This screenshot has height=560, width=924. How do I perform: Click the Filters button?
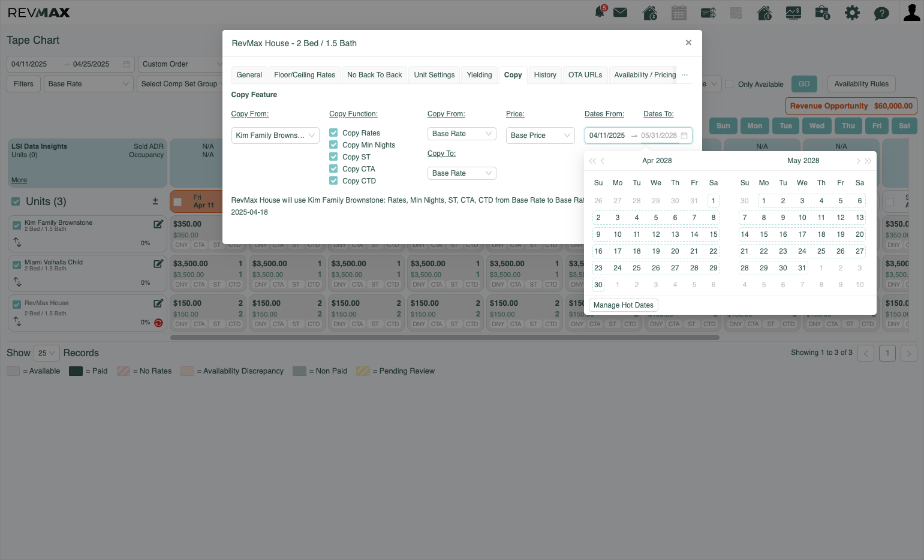23,84
